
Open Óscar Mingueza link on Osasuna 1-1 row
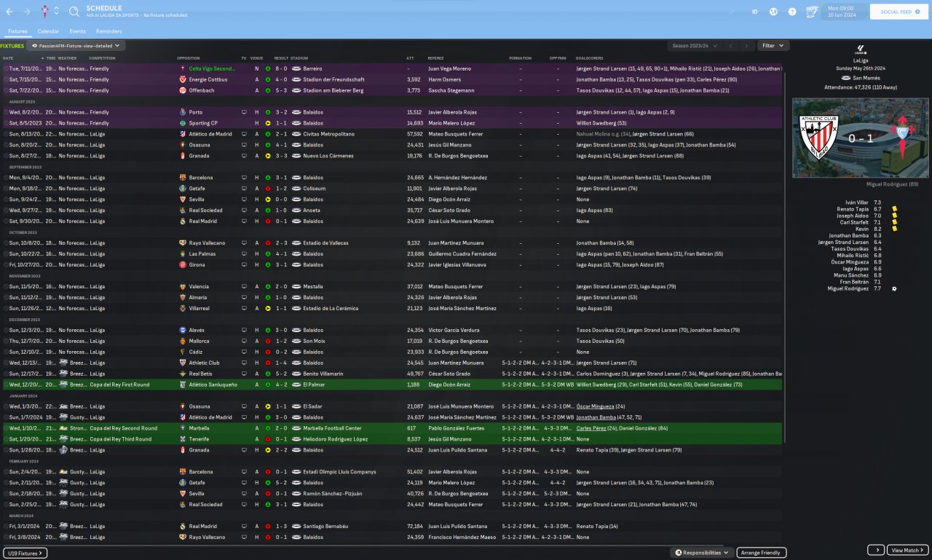pyautogui.click(x=595, y=407)
